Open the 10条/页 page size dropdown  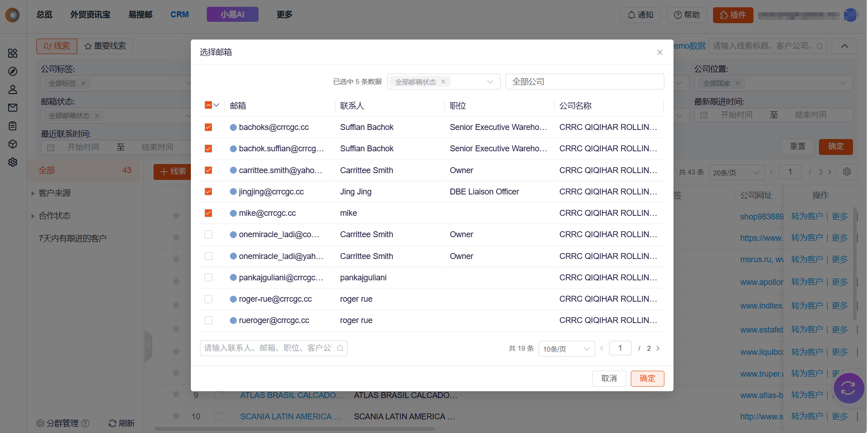click(566, 349)
